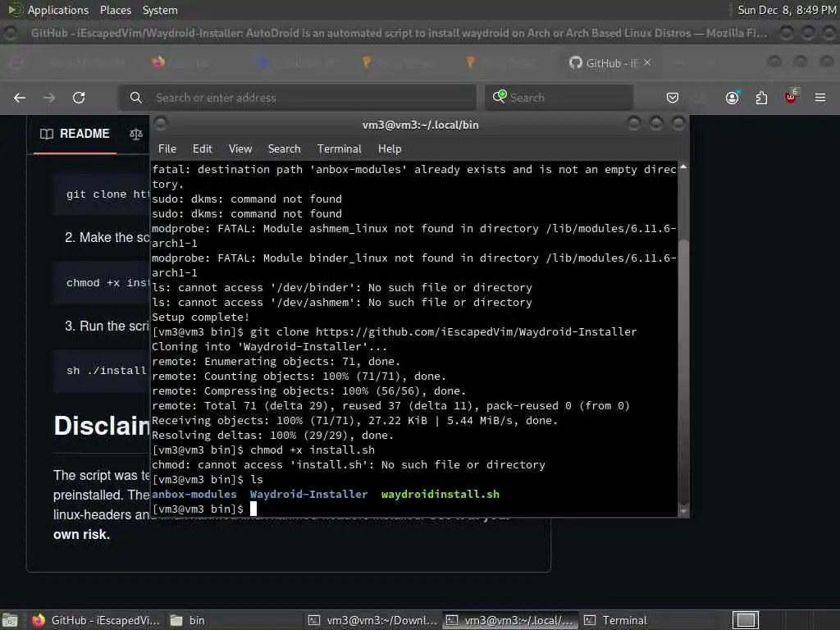840x630 pixels.
Task: Click the terminal window menu button in the title bar
Action: pos(161,124)
